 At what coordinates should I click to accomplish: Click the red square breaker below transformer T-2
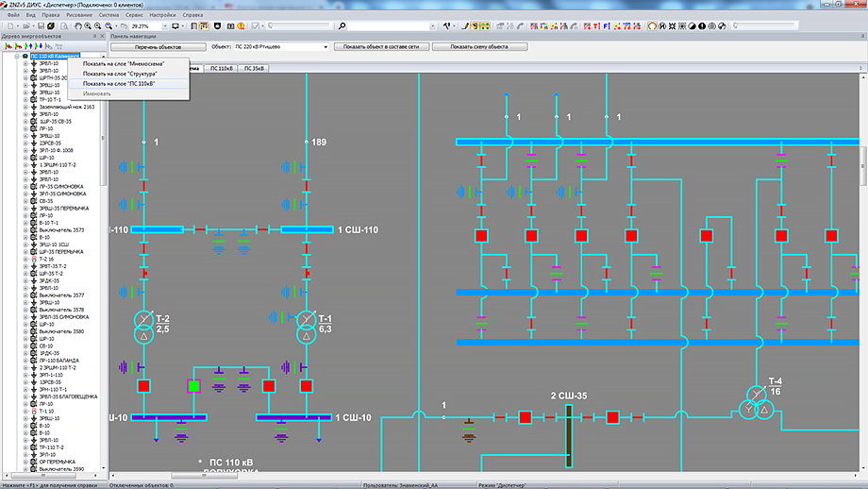(x=143, y=386)
